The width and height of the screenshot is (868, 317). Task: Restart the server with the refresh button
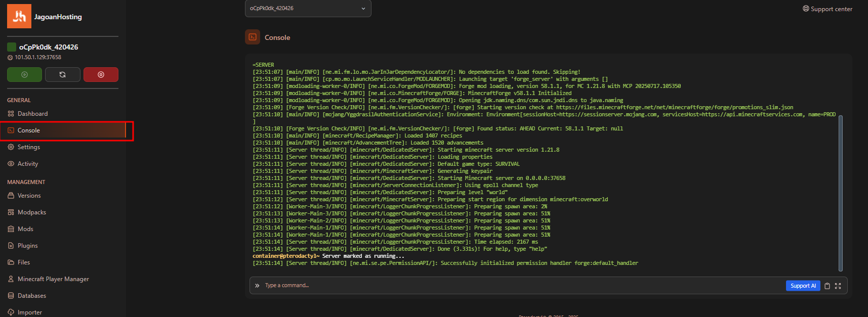click(62, 74)
